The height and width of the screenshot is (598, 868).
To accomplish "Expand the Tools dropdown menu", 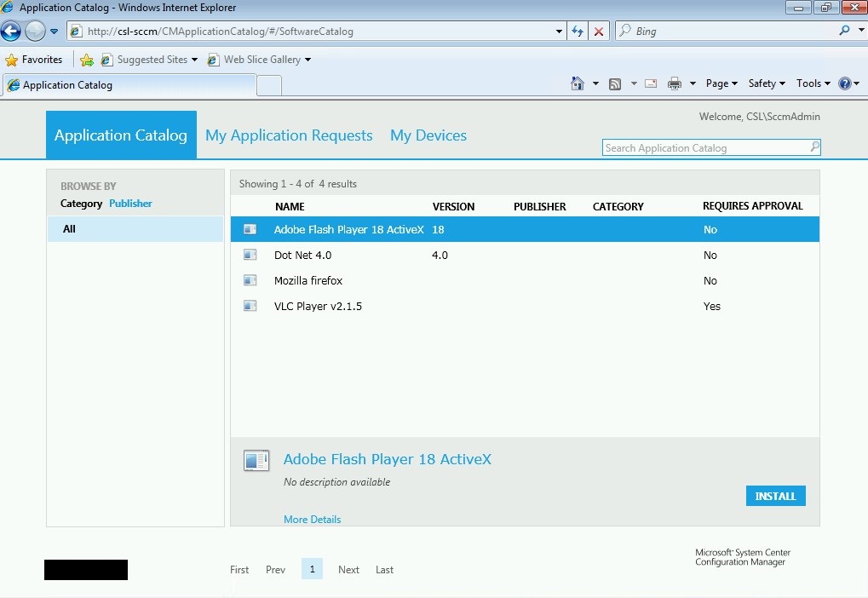I will point(813,83).
